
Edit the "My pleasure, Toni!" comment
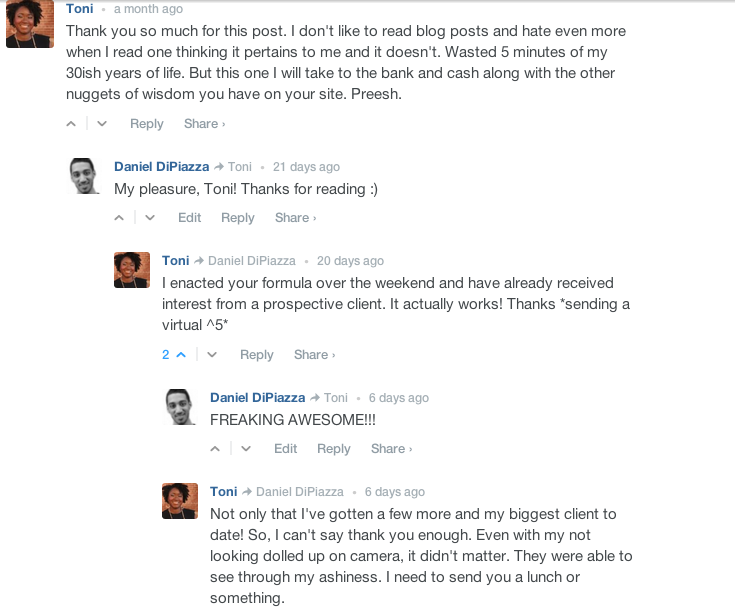click(x=189, y=218)
